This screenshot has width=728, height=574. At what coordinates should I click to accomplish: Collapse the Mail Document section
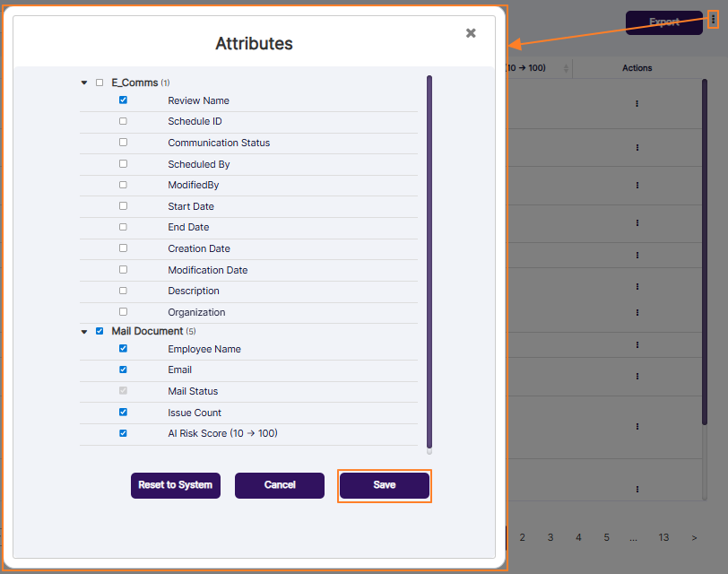click(83, 330)
